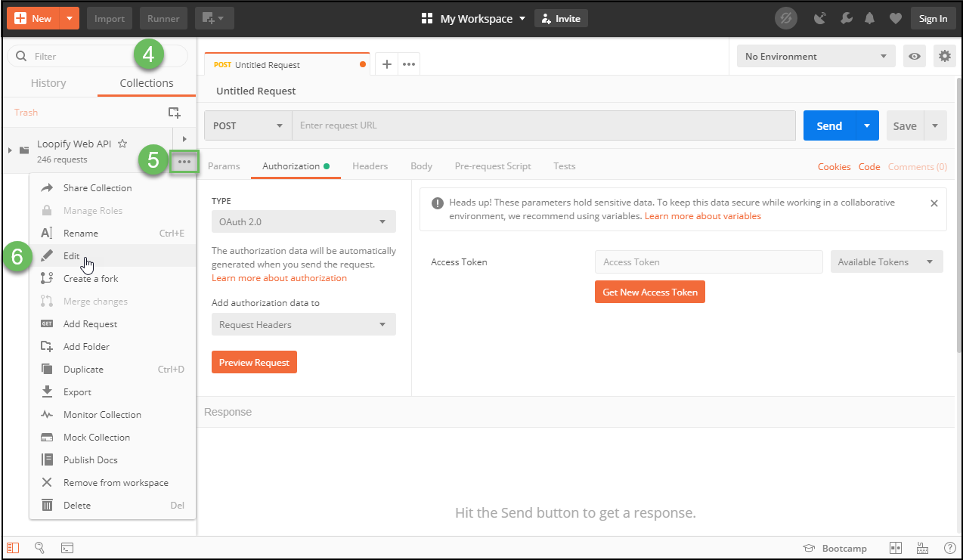Open the tab options three-dots menu
The image size is (963, 560).
(409, 65)
